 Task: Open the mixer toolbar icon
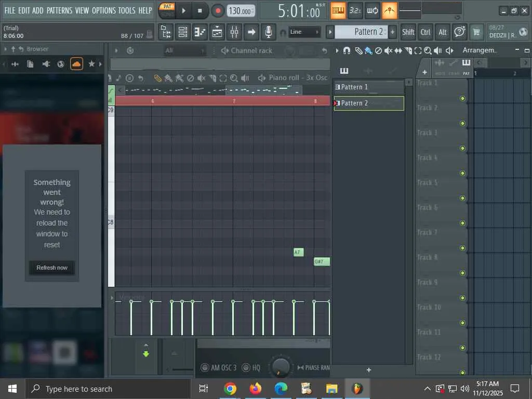pos(234,32)
